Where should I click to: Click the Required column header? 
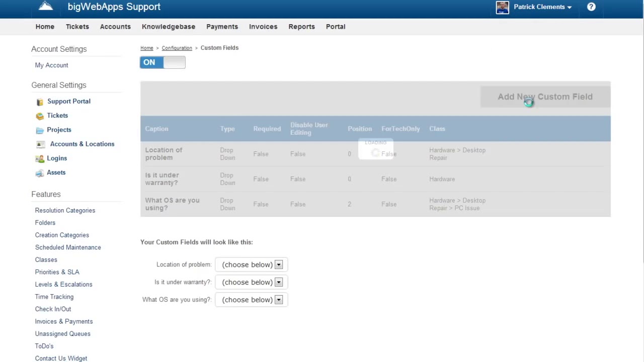267,129
